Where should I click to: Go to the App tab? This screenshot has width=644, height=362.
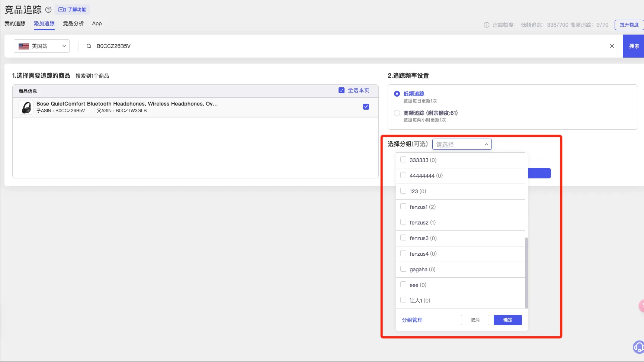pyautogui.click(x=97, y=23)
